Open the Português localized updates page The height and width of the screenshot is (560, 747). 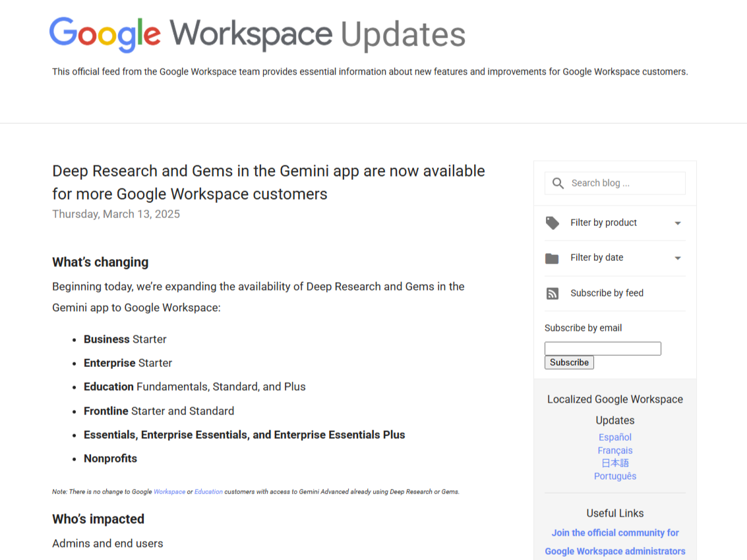614,476
